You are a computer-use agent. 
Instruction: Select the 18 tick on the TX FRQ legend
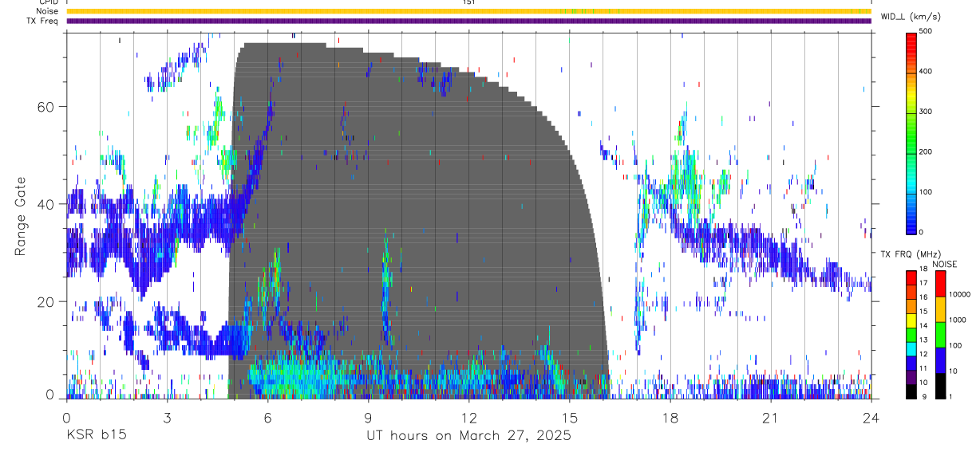[x=924, y=270]
